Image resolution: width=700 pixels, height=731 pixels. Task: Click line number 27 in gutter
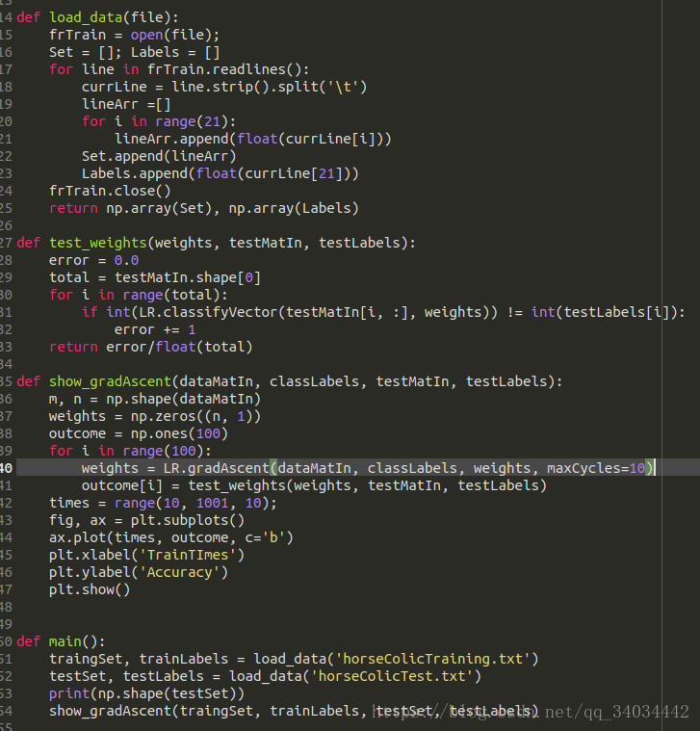pyautogui.click(x=6, y=243)
